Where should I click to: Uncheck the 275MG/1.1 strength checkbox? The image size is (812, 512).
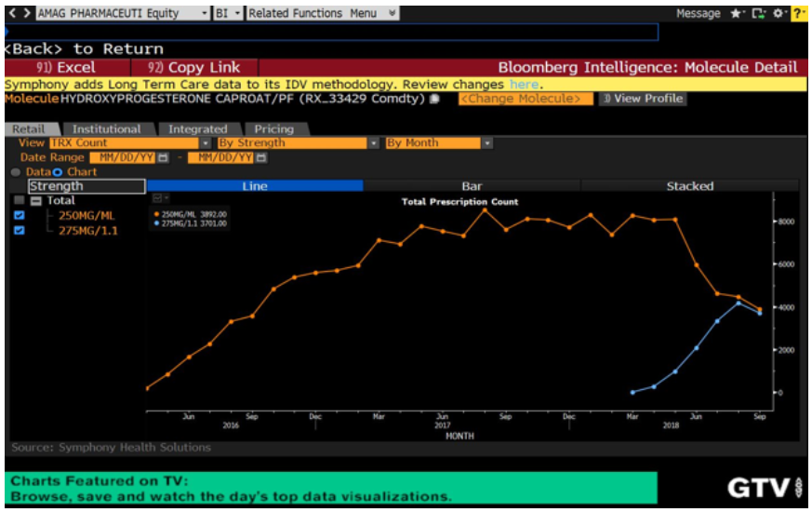pyautogui.click(x=19, y=231)
